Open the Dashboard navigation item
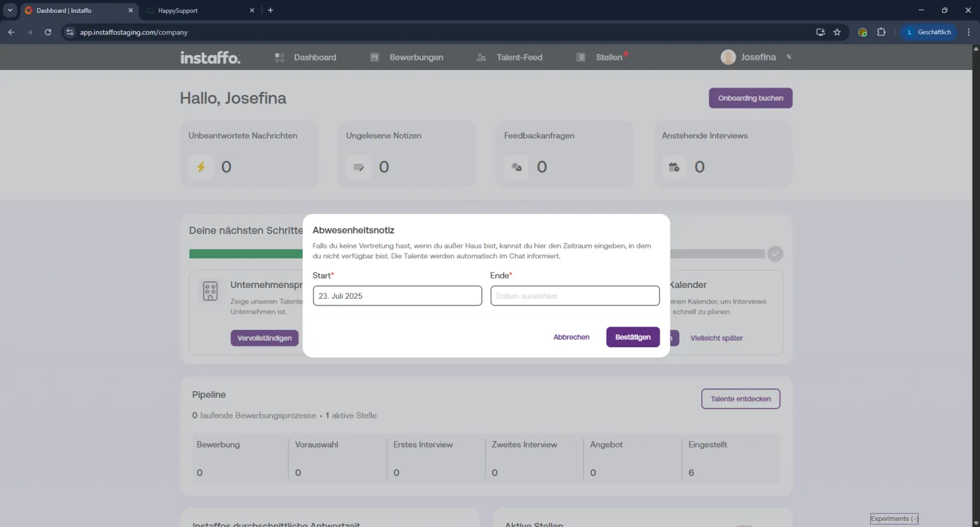Screen dimensions: 980x527 306,57
